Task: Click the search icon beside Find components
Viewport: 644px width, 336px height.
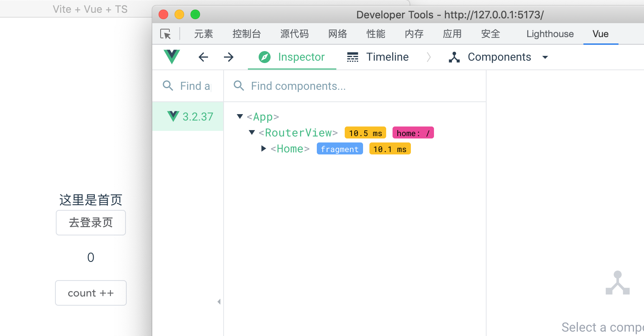Action: point(239,85)
